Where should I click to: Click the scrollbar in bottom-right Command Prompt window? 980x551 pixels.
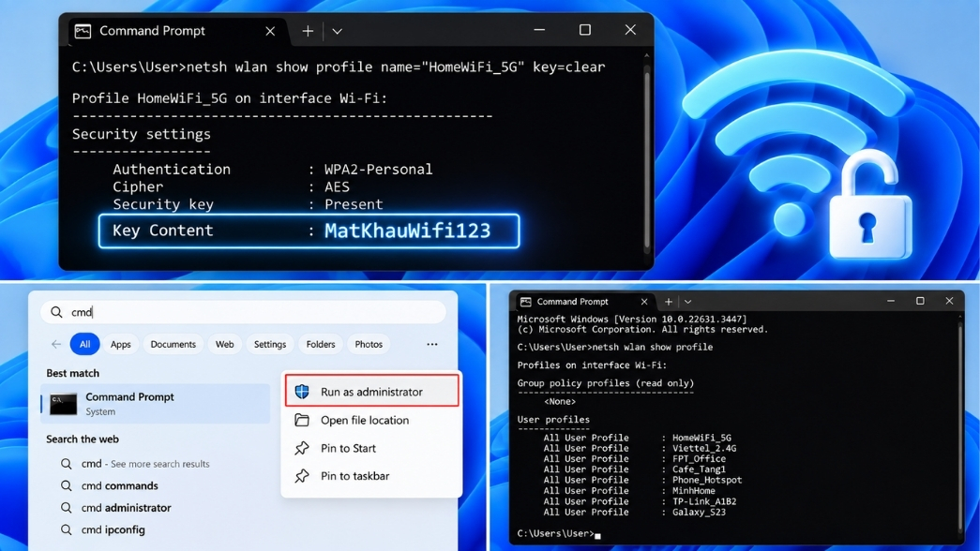[x=961, y=428]
